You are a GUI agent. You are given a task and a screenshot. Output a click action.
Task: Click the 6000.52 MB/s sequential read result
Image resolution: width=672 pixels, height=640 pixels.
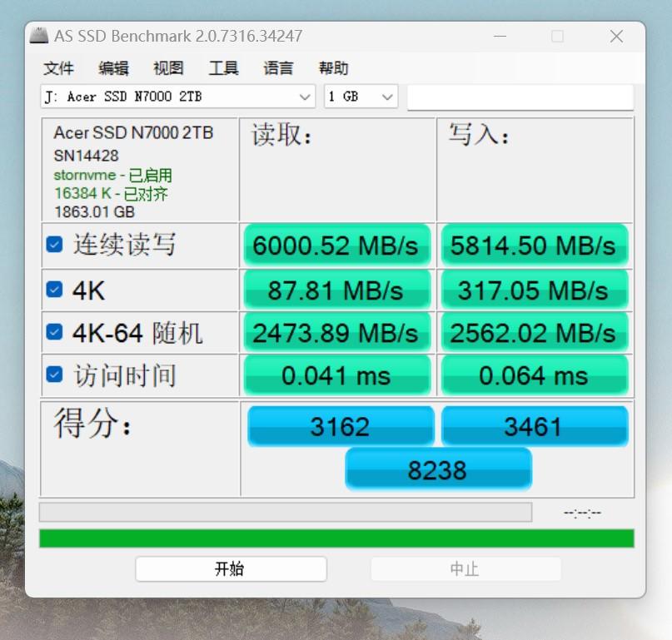click(x=337, y=246)
